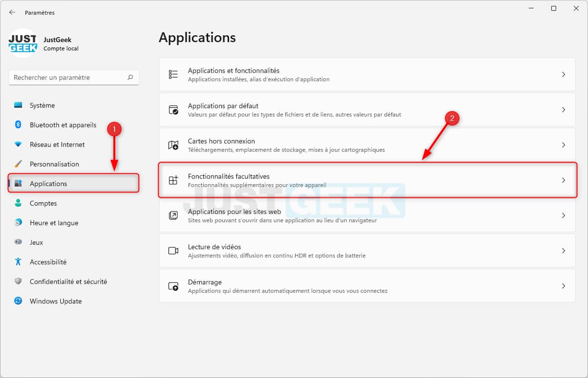This screenshot has height=378, width=588.
Task: Open Cartes hors connexion card title
Action: pos(221,141)
